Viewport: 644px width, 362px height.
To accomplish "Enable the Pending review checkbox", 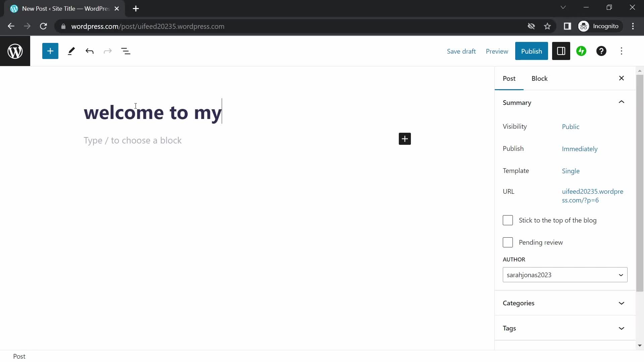I will click(x=508, y=242).
